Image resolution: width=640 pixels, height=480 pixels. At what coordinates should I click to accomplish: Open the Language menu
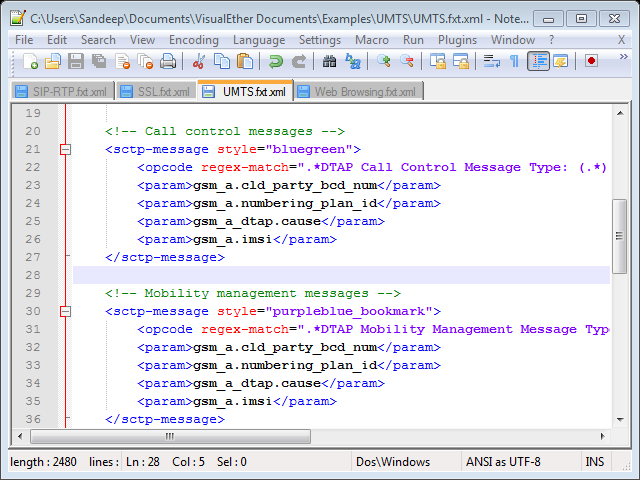coord(259,40)
